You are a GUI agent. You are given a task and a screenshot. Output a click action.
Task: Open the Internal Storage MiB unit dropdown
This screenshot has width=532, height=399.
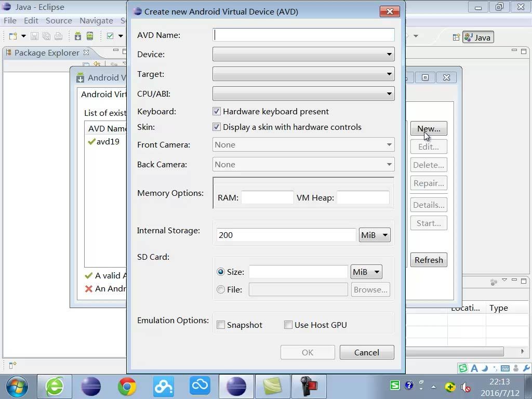point(375,235)
